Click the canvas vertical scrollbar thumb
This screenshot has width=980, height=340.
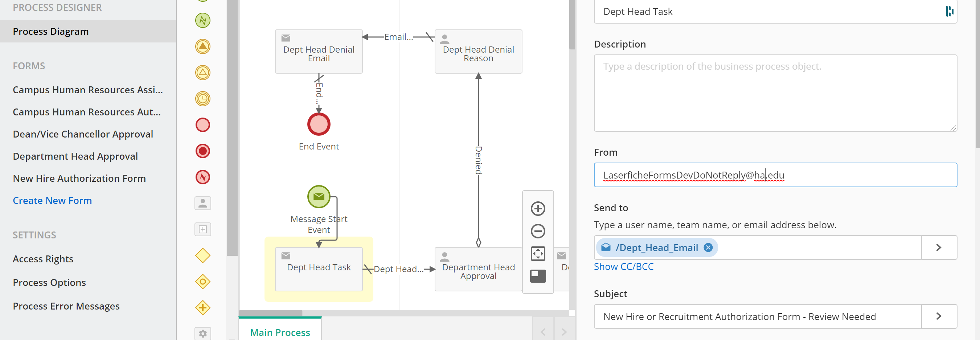coord(572,24)
